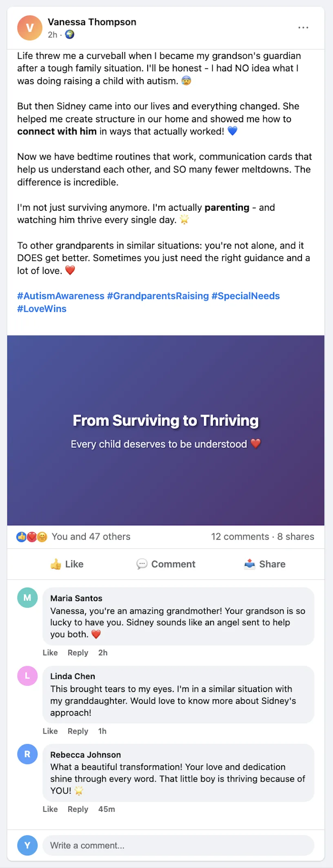Click the #AutismAwareness hashtag
333x868 pixels.
pos(61,296)
